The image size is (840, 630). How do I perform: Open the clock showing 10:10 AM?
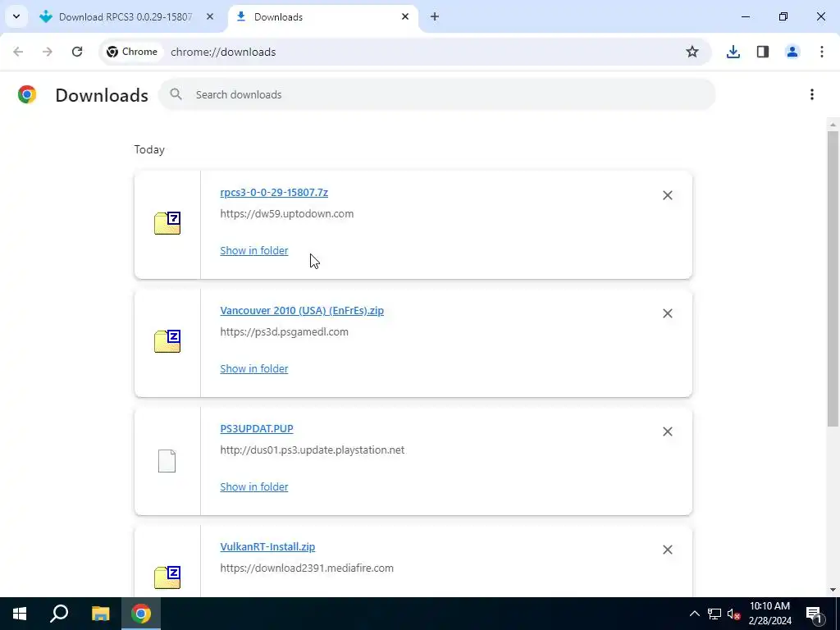[x=769, y=614]
